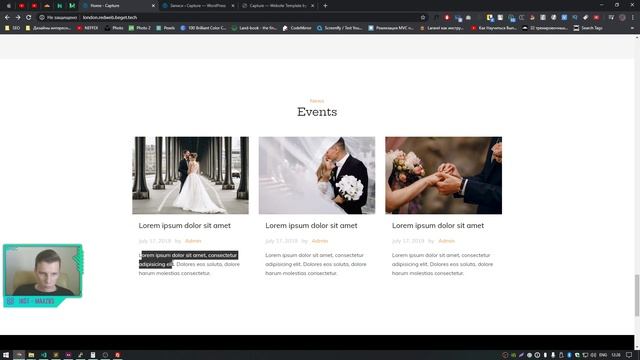Viewport: 640px width, 360px height.
Task: Open the third event's 'Lorem ipsum dolor sit amet' title
Action: pos(438,225)
